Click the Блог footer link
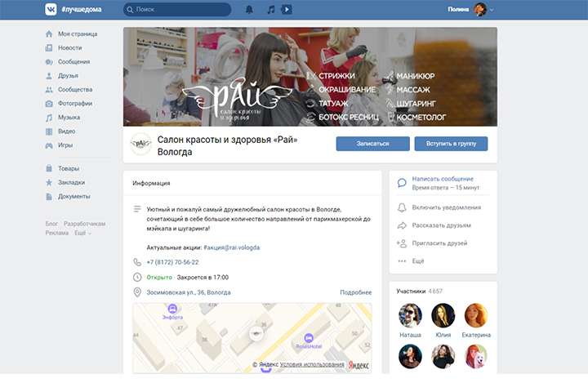This screenshot has width=588, height=392. [51, 224]
